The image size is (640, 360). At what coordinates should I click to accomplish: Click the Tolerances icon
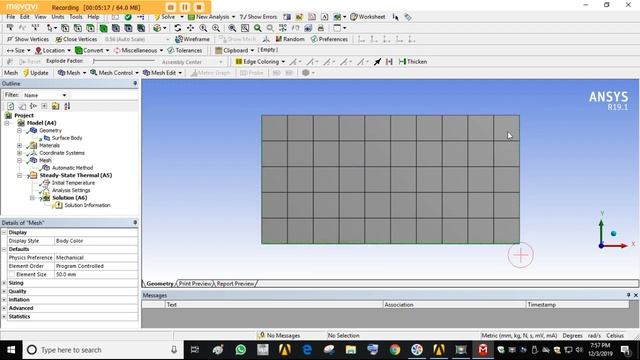(184, 50)
